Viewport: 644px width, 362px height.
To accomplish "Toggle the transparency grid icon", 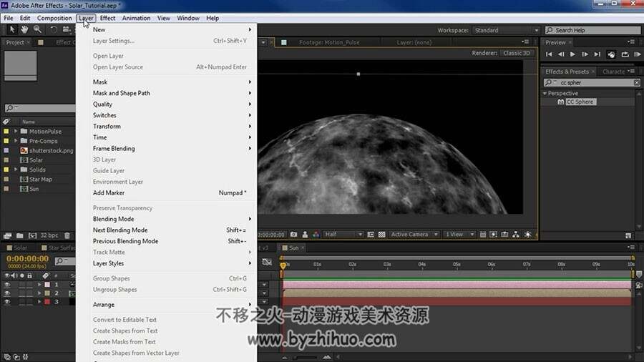I will 381,235.
